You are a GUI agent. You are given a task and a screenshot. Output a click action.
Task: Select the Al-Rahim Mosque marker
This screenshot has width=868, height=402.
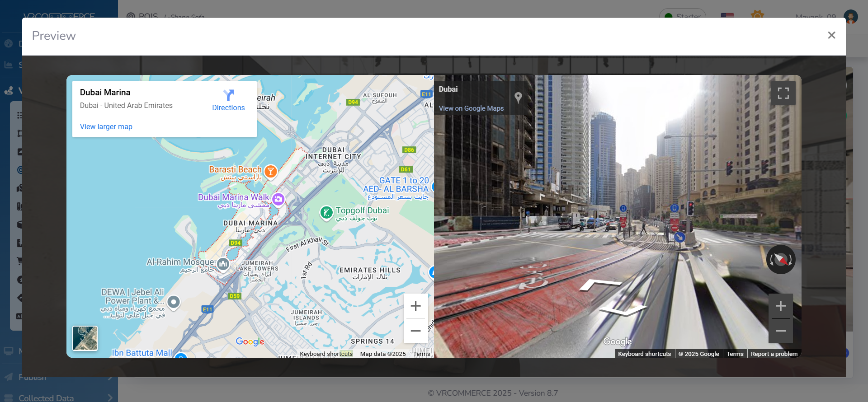click(223, 263)
